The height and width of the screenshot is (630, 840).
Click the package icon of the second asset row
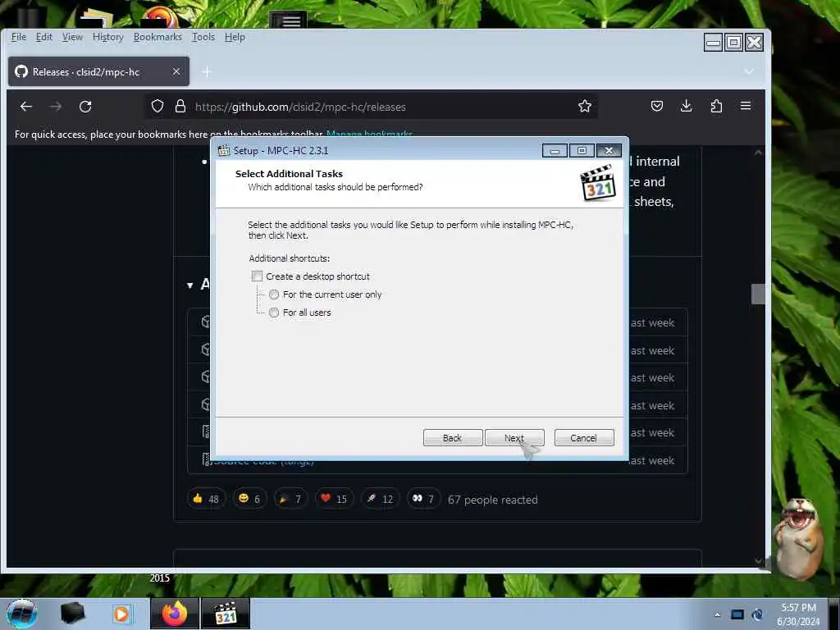(x=205, y=349)
